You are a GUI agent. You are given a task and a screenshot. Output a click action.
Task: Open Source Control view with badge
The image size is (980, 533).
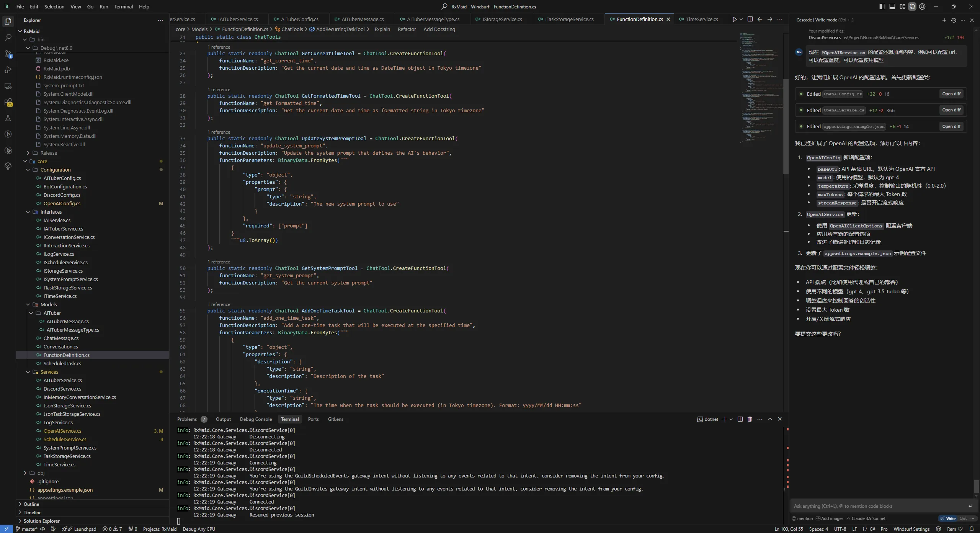pos(8,54)
